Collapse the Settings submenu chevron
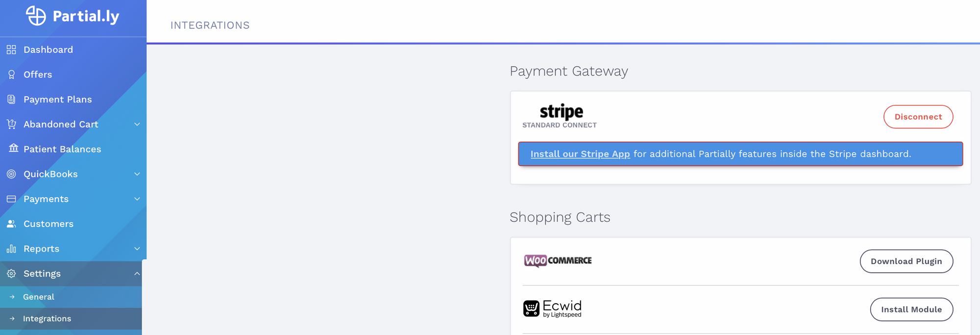 137,273
